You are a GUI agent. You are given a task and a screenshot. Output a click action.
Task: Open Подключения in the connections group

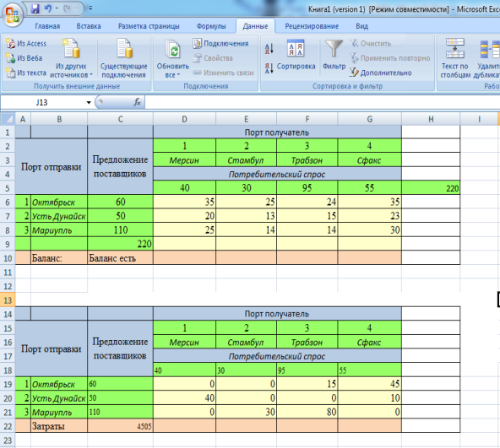tap(220, 43)
